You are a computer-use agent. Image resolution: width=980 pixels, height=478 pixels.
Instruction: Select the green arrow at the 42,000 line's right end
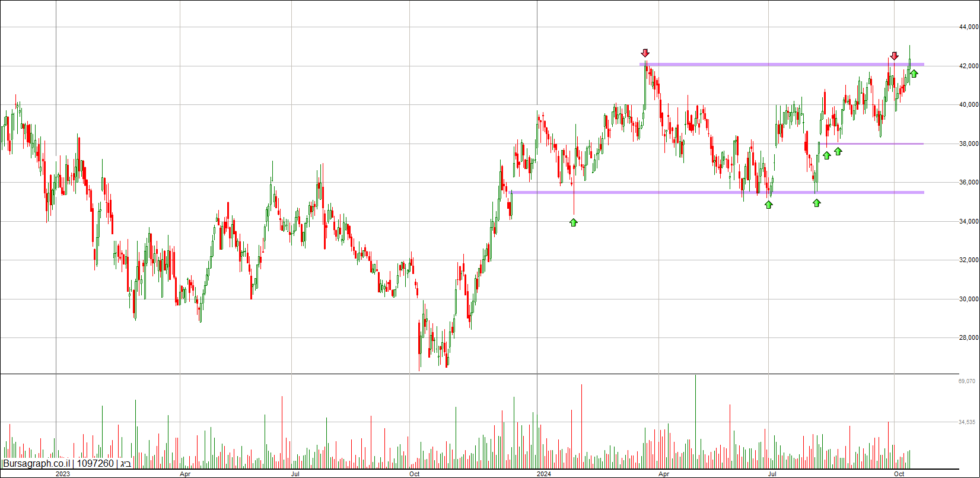[914, 74]
